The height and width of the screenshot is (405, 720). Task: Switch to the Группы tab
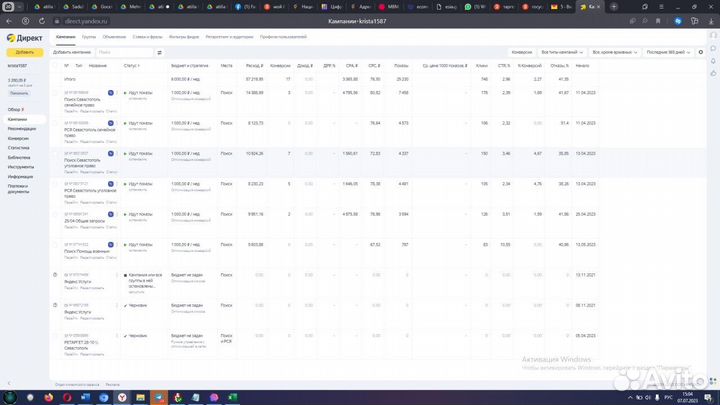pyautogui.click(x=89, y=36)
